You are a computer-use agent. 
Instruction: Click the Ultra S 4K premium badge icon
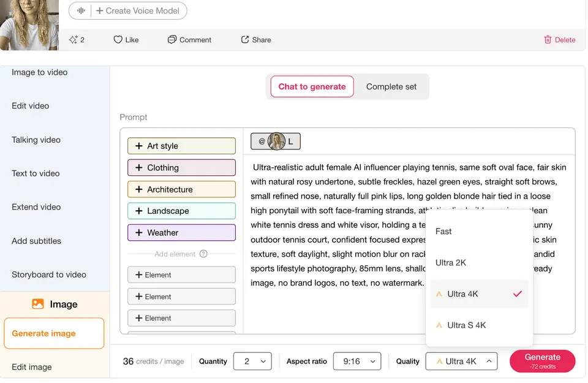439,325
